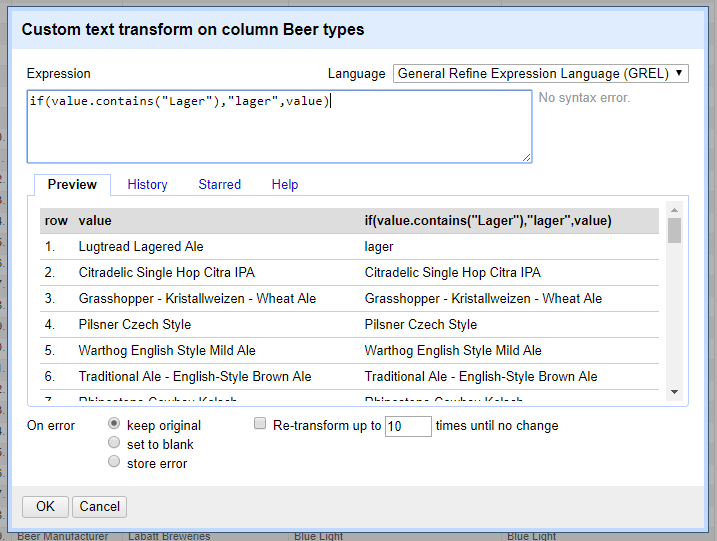
Task: Open the Language dropdown arrow
Action: point(679,73)
